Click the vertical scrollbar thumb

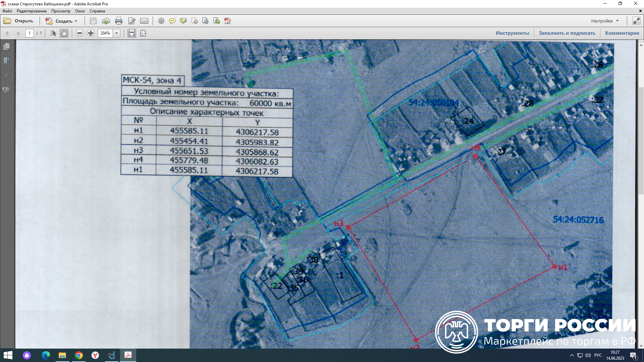click(x=641, y=141)
